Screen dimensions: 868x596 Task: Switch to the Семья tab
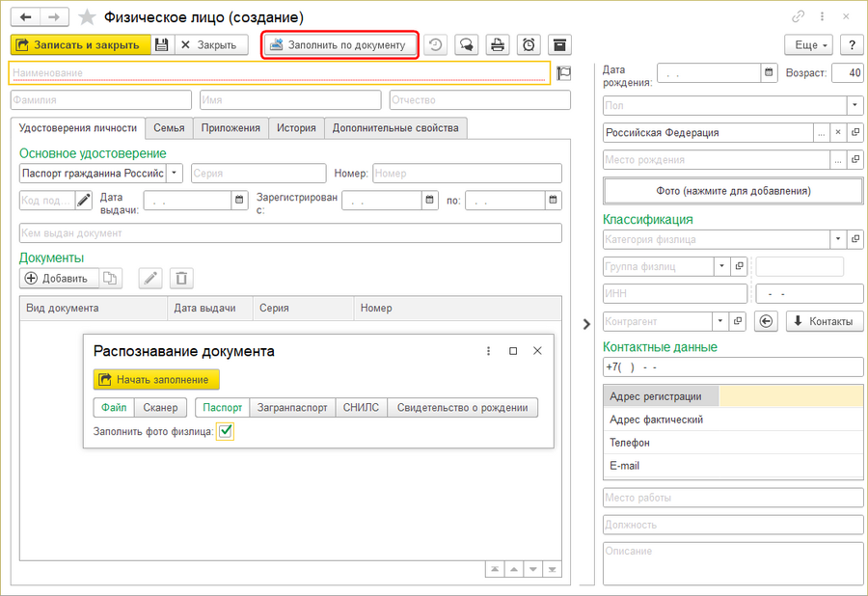(x=169, y=127)
